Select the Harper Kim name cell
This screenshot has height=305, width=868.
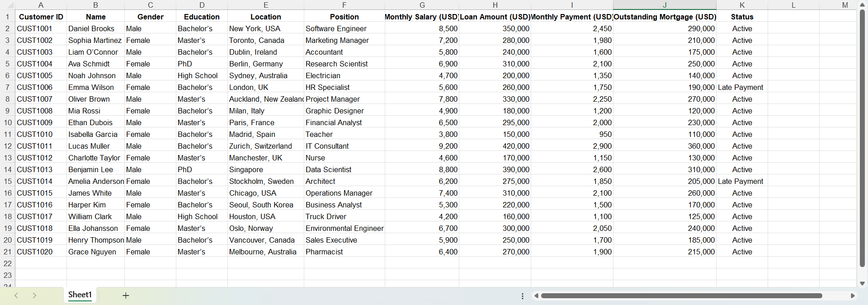pyautogui.click(x=95, y=205)
